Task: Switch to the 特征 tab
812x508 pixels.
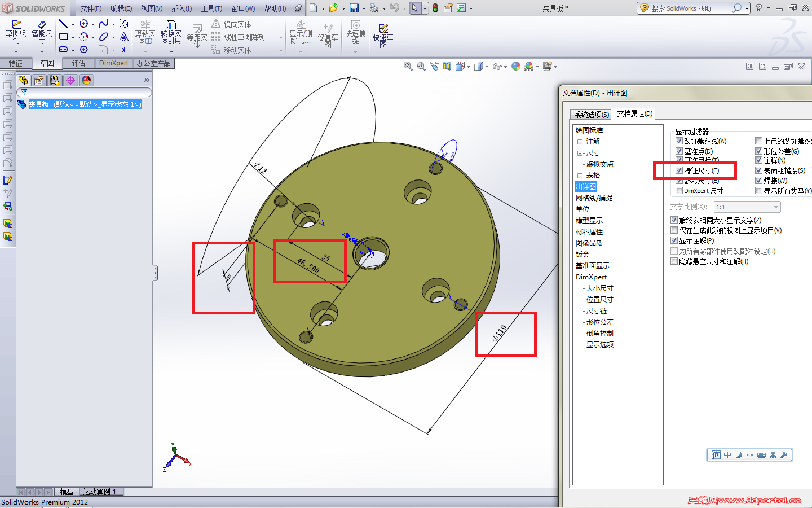Action: (x=16, y=63)
